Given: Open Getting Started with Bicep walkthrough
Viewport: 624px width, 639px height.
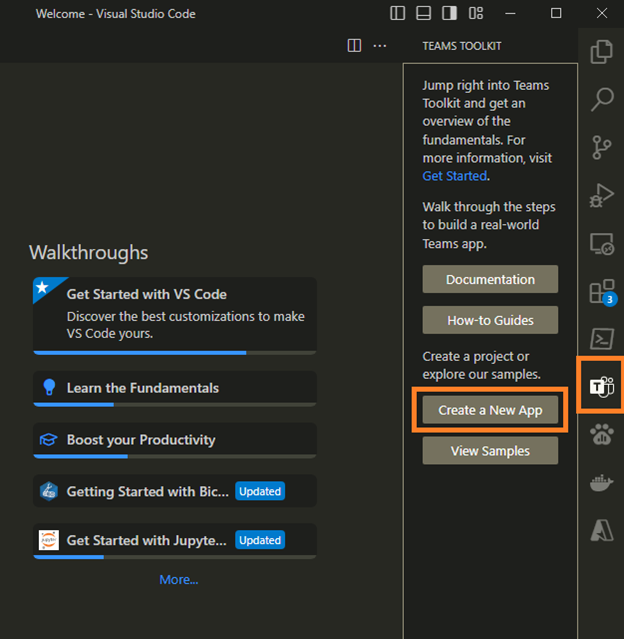Looking at the screenshot, I should (x=175, y=491).
